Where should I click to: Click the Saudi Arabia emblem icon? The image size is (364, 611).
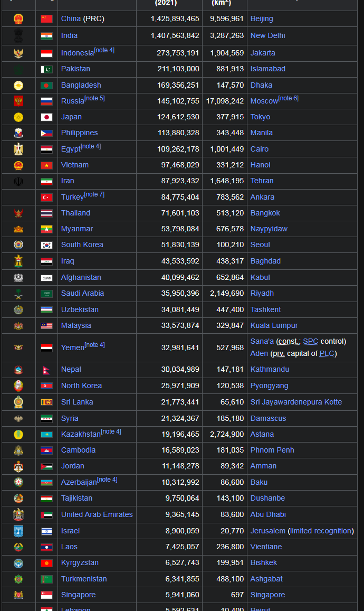18,294
